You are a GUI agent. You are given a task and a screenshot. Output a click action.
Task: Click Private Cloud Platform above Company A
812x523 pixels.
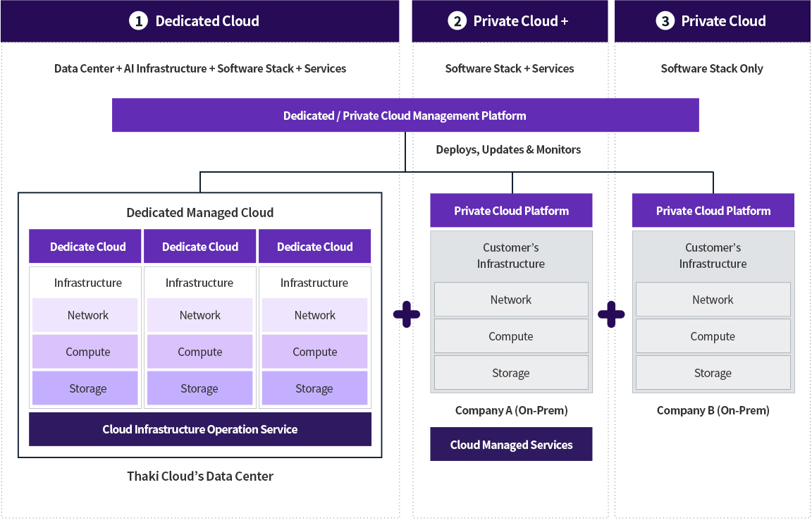coord(511,211)
